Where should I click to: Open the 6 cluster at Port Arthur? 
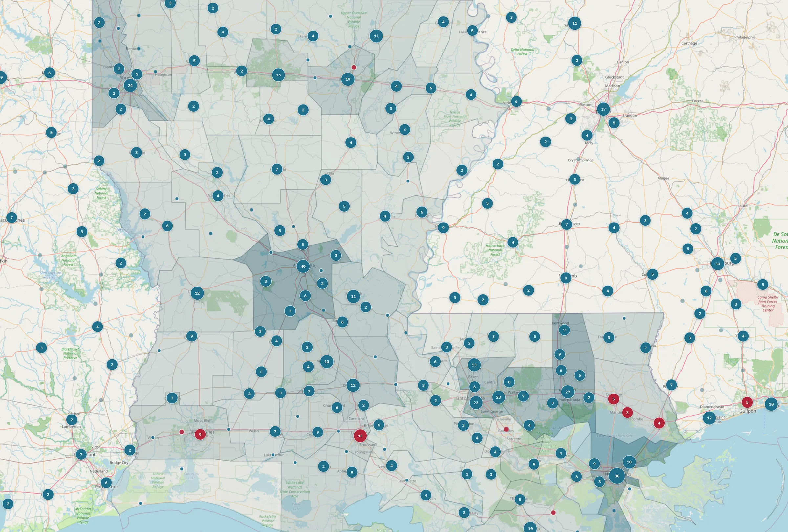[x=106, y=482]
